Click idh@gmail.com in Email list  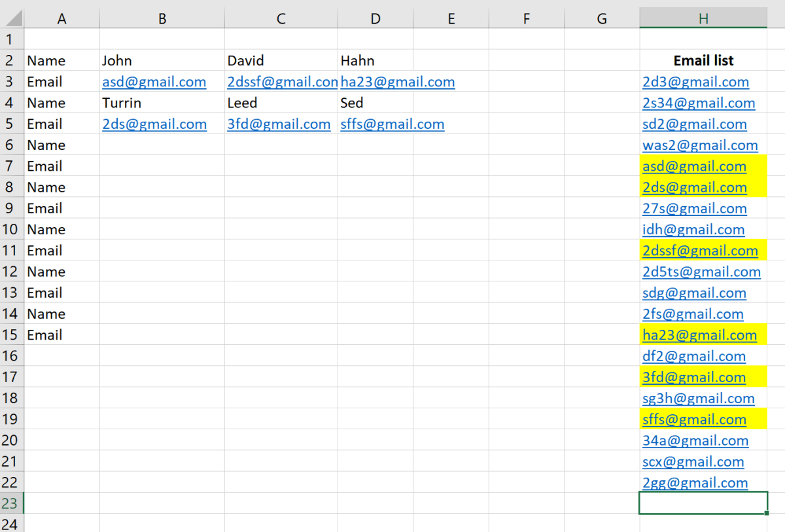[x=693, y=229]
